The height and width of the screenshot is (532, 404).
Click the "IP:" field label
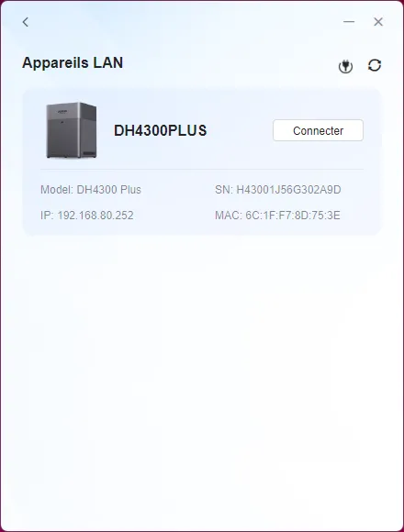(x=47, y=216)
